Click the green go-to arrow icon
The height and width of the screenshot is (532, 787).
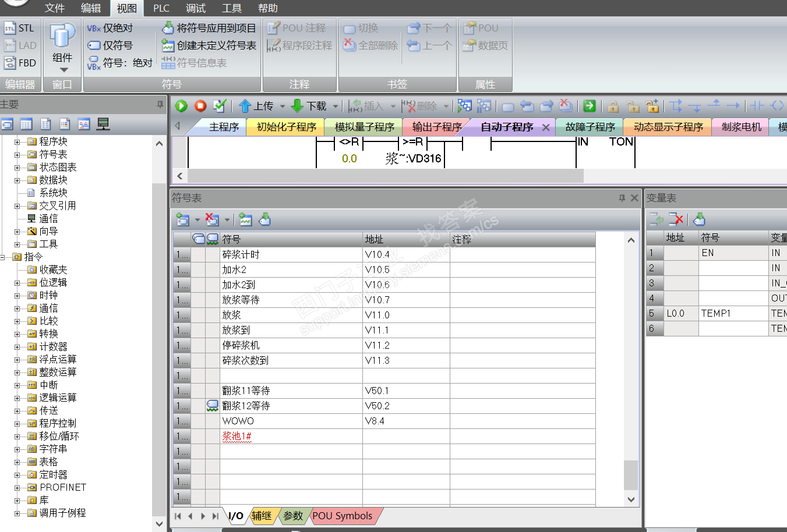[590, 106]
